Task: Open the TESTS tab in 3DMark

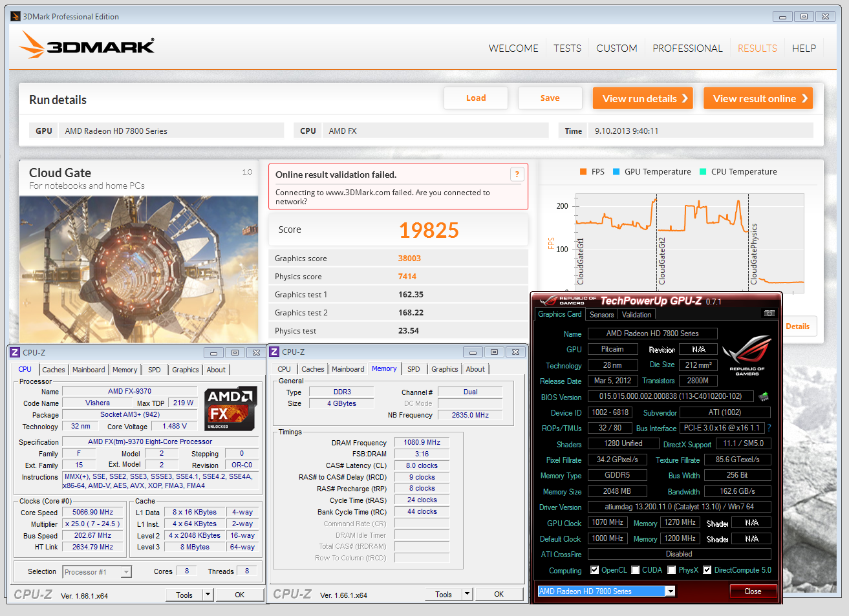Action: coord(567,48)
